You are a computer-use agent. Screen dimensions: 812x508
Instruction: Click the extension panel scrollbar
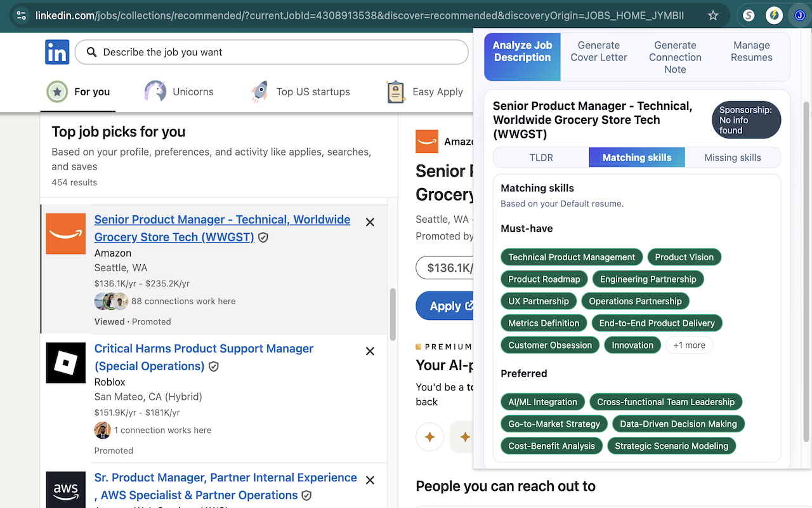click(x=806, y=271)
